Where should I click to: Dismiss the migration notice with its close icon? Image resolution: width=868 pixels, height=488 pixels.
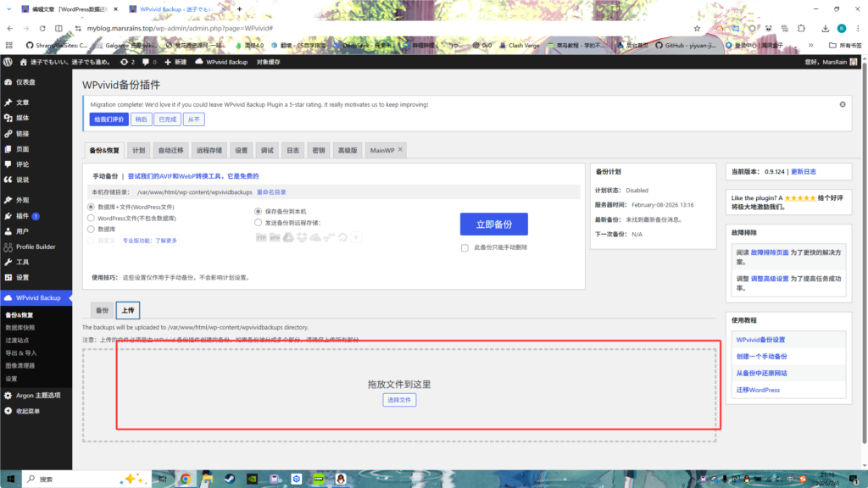843,104
